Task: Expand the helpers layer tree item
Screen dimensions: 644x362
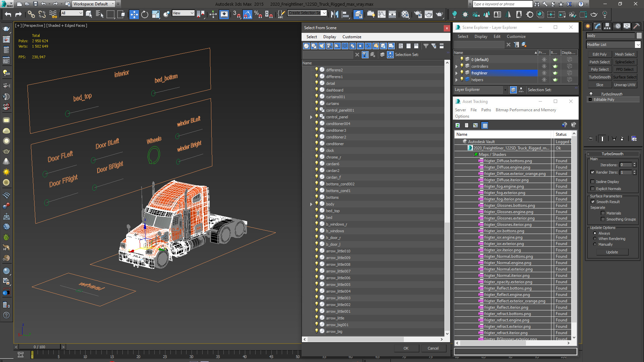Action: tap(457, 79)
